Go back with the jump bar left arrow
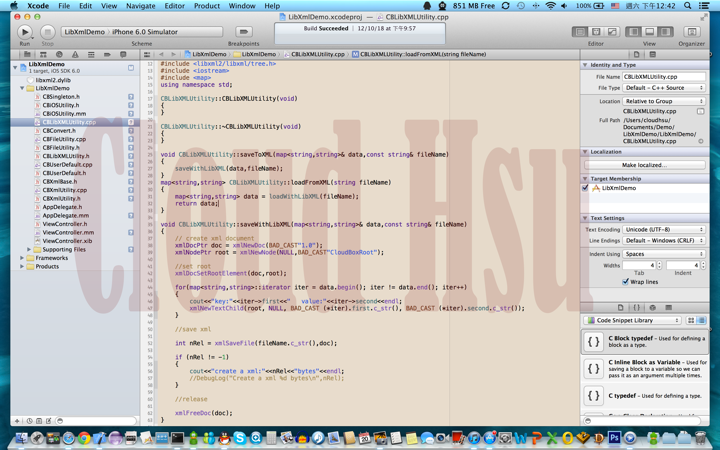This screenshot has width=720, height=450. click(x=161, y=54)
